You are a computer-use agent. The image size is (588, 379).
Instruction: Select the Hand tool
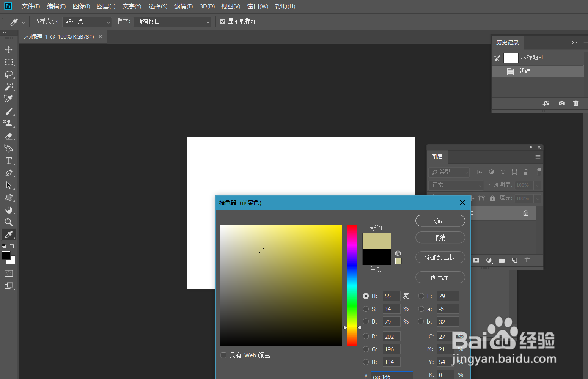(x=9, y=210)
